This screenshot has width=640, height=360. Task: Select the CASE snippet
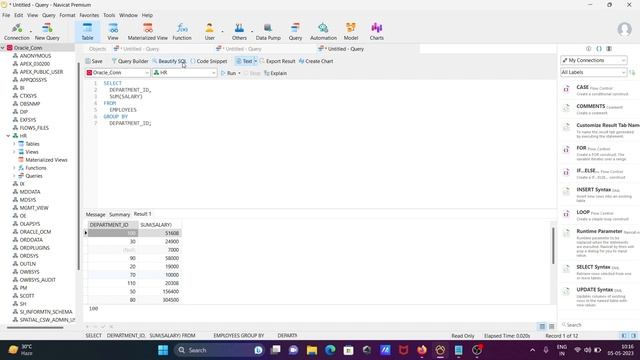tap(598, 90)
